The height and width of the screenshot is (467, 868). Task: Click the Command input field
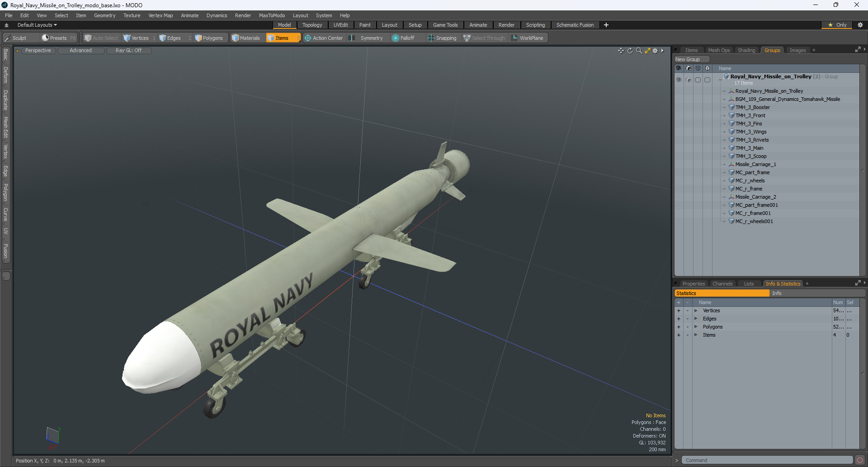[x=767, y=460]
